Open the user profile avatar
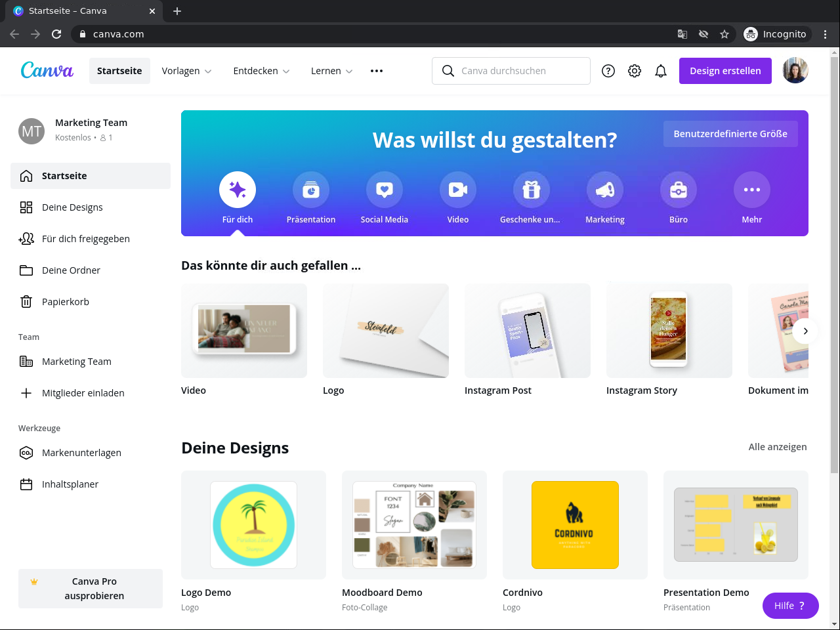Image resolution: width=840 pixels, height=630 pixels. (795, 71)
